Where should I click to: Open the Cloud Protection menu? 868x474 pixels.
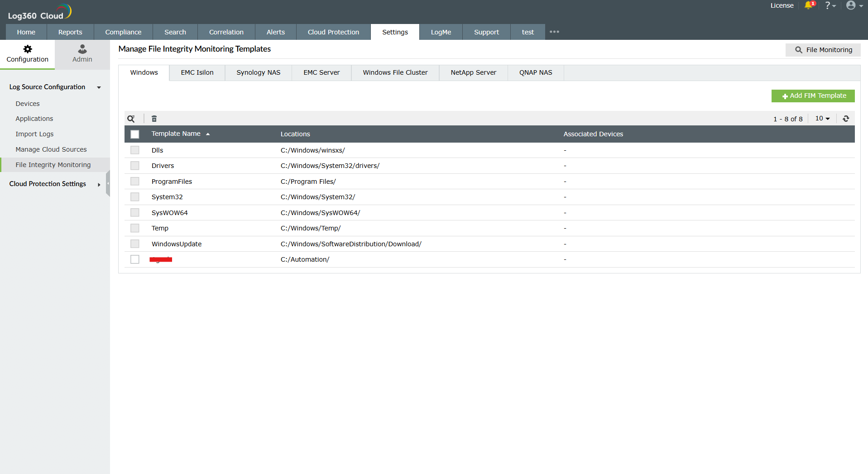pyautogui.click(x=333, y=32)
